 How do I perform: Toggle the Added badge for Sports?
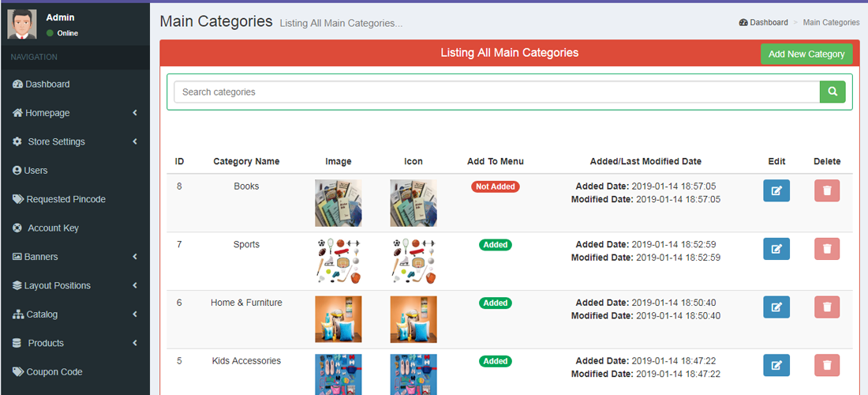[496, 245]
